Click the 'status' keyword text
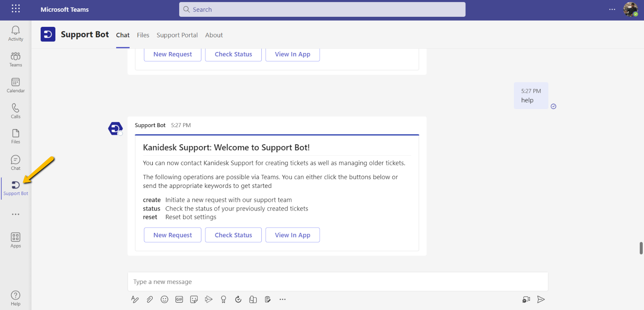Screen dimensions: 644x310 [x=152, y=208]
